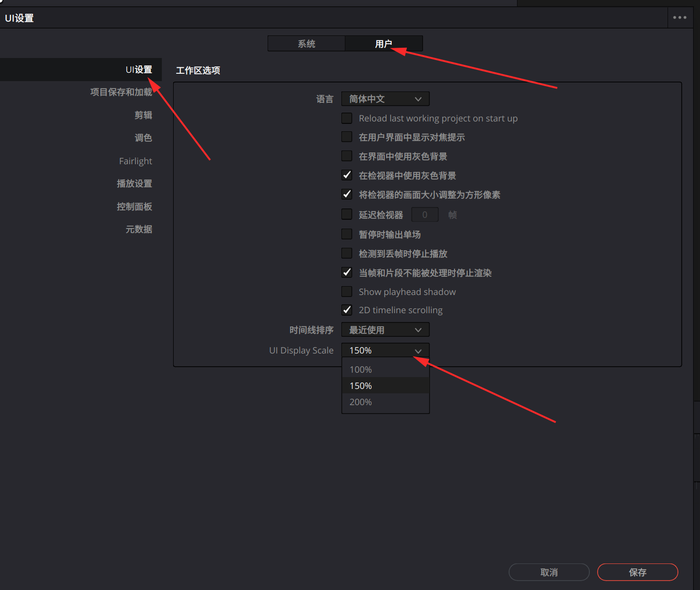
Task: Open the 时间线排序 dropdown
Action: (385, 329)
